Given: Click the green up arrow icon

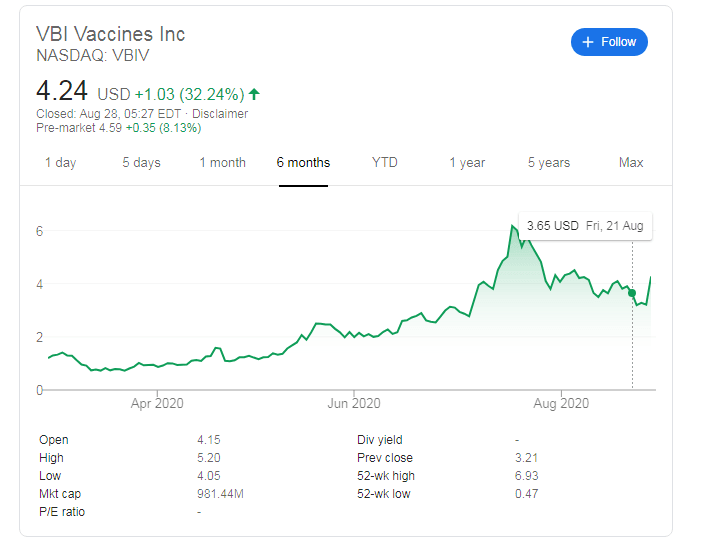Looking at the screenshot, I should [x=254, y=95].
